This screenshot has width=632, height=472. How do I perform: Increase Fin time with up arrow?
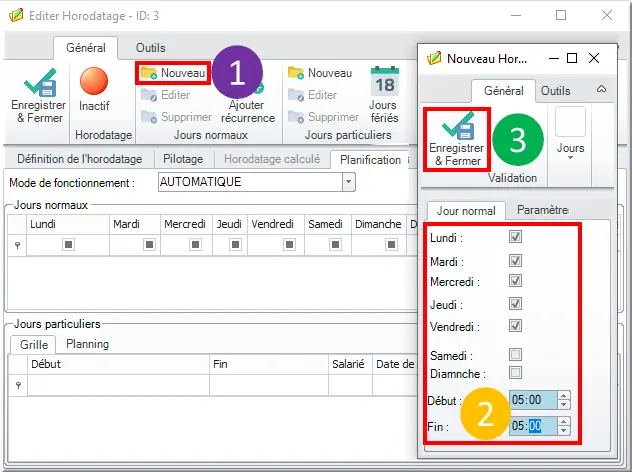(x=564, y=421)
